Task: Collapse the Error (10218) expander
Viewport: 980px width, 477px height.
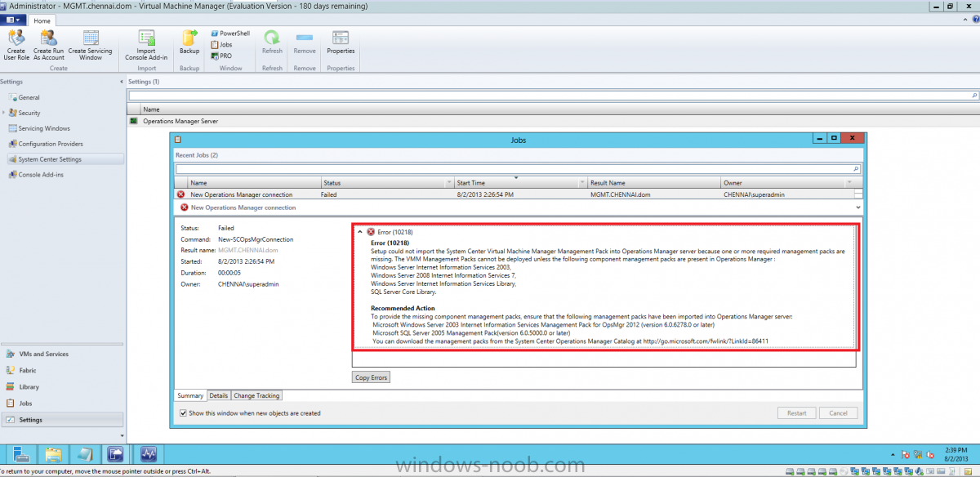Action: click(360, 232)
